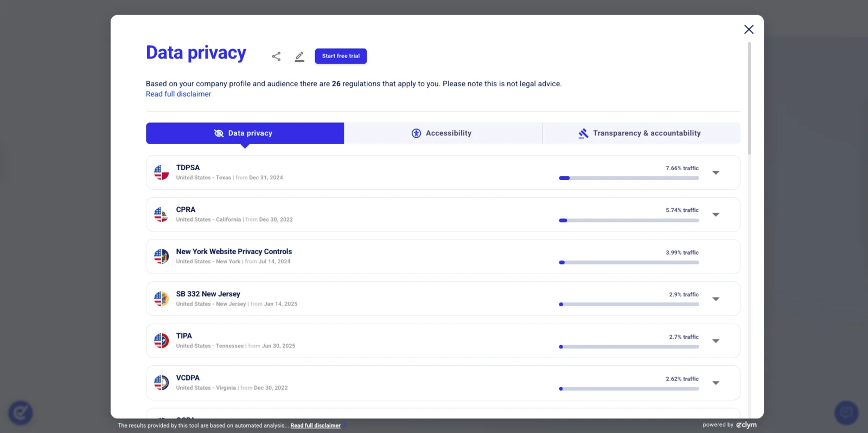Click the '3.99% traffic' label
This screenshot has width=868, height=433.
(682, 253)
